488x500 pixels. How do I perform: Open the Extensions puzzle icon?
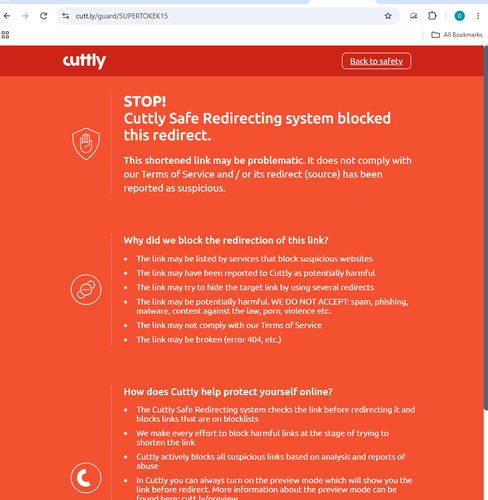(432, 16)
